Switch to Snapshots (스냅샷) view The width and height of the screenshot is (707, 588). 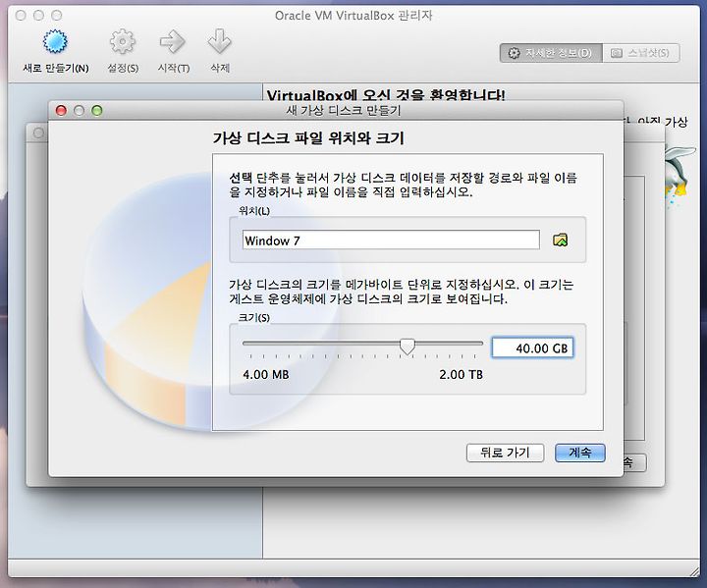640,53
